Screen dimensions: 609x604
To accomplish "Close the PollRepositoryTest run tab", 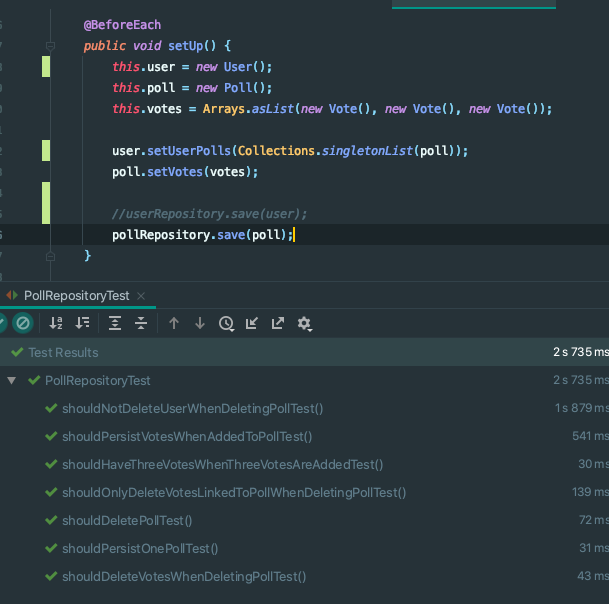I will (x=141, y=296).
